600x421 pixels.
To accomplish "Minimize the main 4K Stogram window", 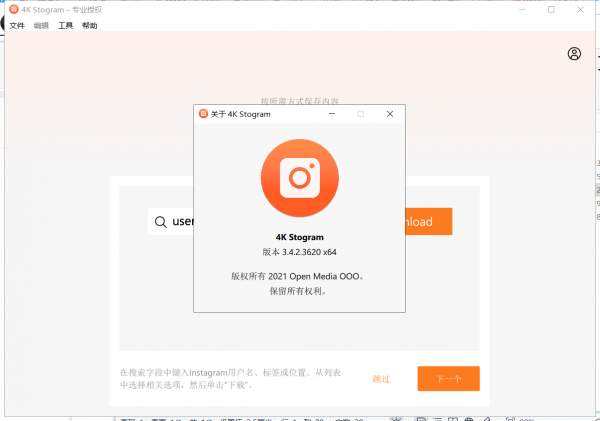I will pyautogui.click(x=522, y=10).
